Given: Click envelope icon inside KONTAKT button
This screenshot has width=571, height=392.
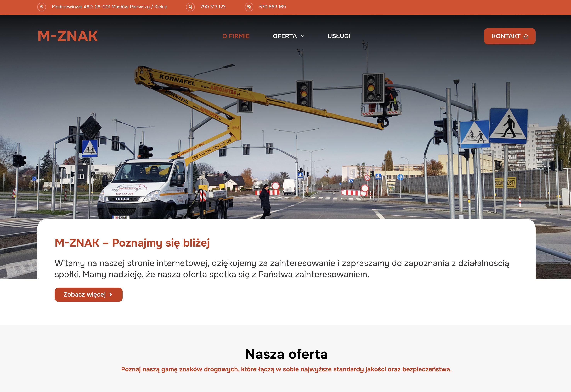Looking at the screenshot, I should pyautogui.click(x=526, y=36).
